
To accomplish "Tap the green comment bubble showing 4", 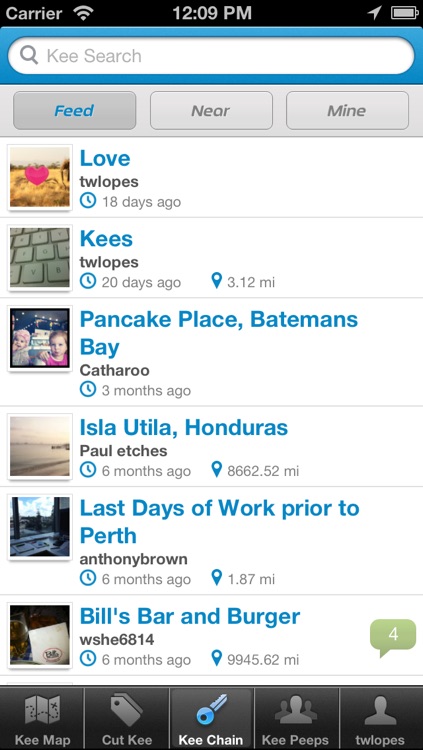I will 393,638.
